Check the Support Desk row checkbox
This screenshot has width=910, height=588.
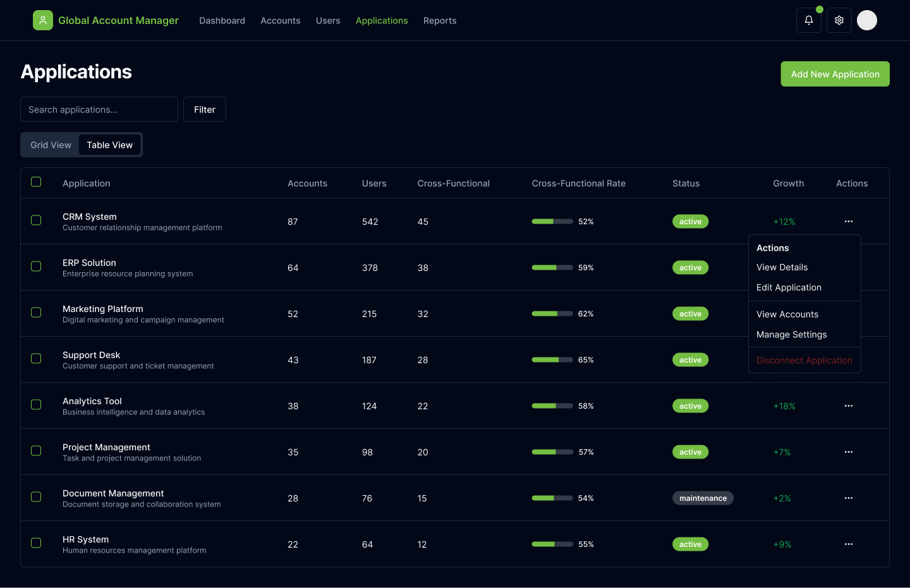tap(36, 359)
